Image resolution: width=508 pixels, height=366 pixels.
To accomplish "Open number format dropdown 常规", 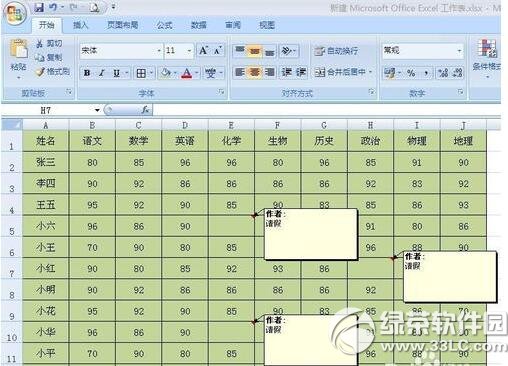I will 459,51.
